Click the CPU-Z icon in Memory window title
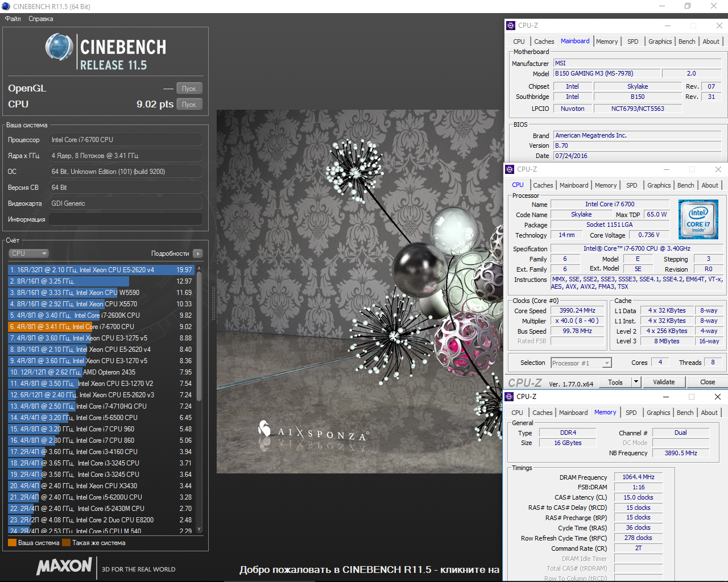 (509, 397)
